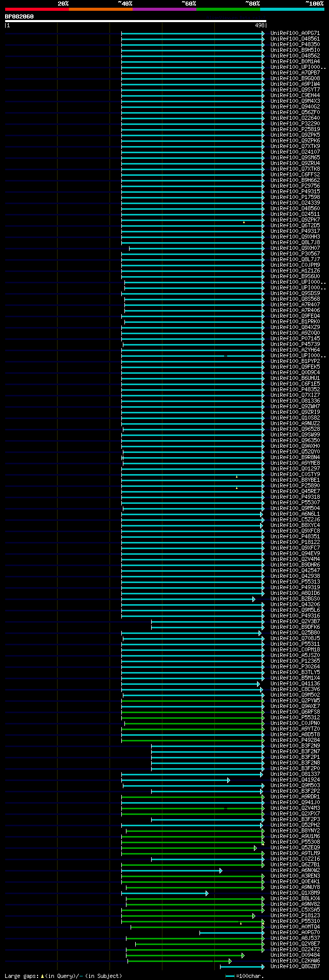Select the UniRef100_Q6T2D5 label

coord(295,225)
